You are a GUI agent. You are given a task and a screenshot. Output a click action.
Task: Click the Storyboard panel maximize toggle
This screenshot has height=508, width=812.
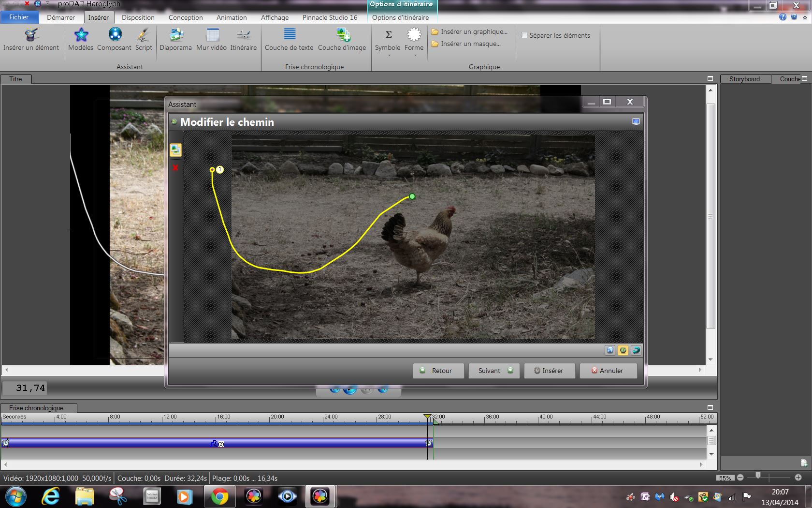click(x=805, y=78)
